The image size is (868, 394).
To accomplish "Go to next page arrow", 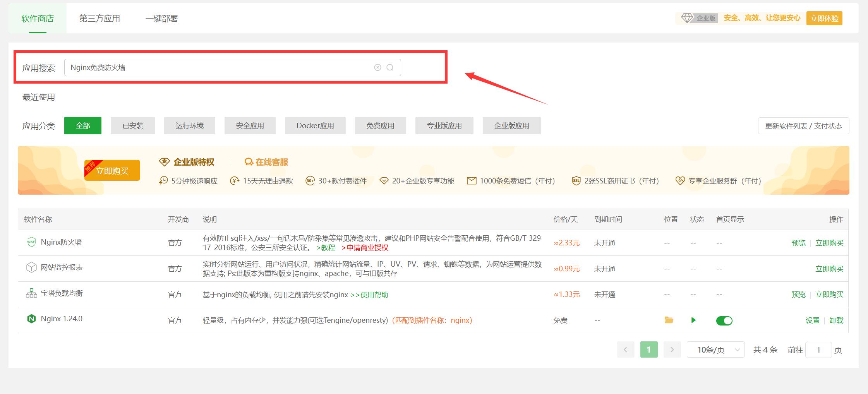I will (x=672, y=350).
